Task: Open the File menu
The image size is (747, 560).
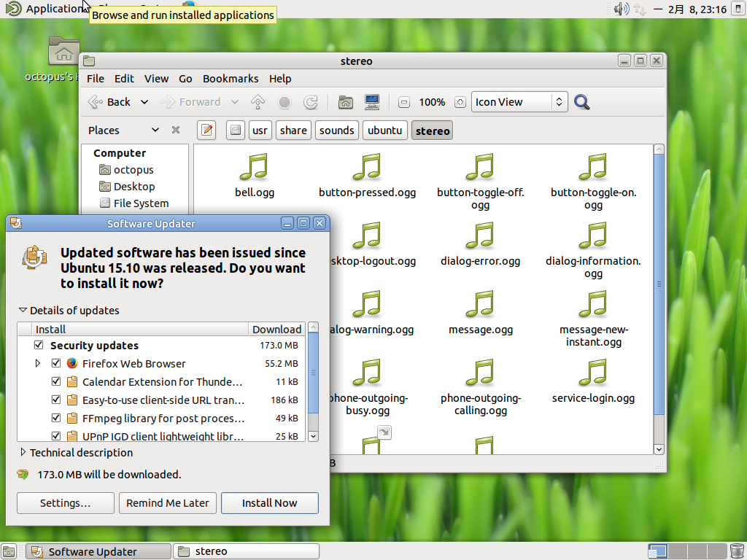Action: pos(96,79)
